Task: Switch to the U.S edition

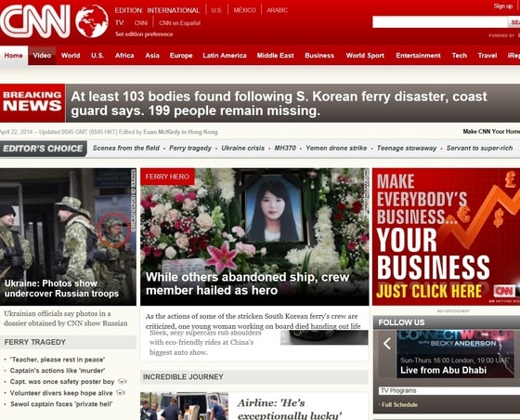Action: coord(216,10)
